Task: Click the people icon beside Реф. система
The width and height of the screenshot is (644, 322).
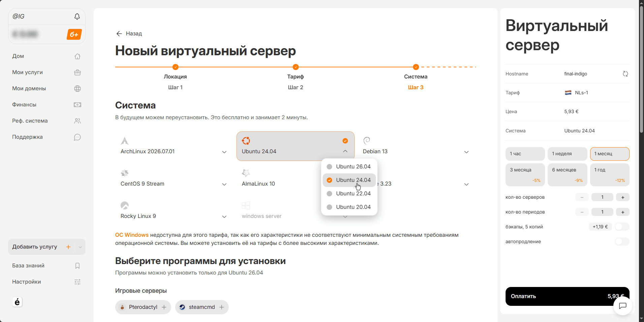Action: coord(77,121)
